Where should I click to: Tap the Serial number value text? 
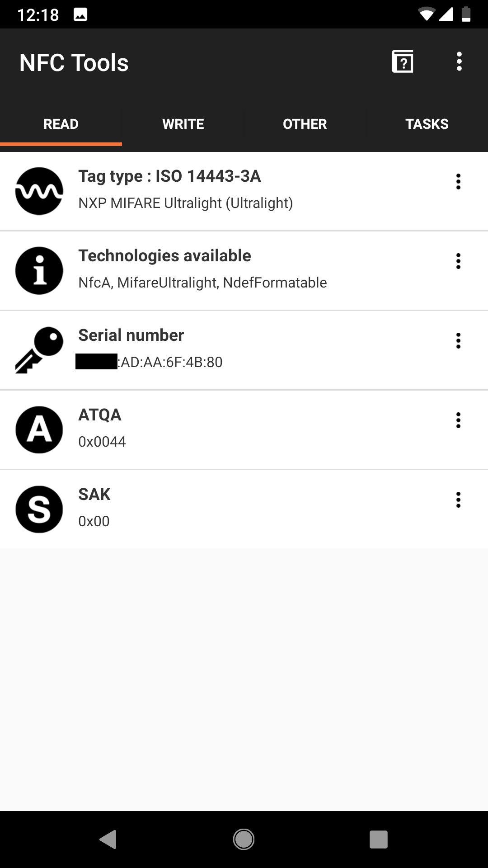tap(150, 362)
